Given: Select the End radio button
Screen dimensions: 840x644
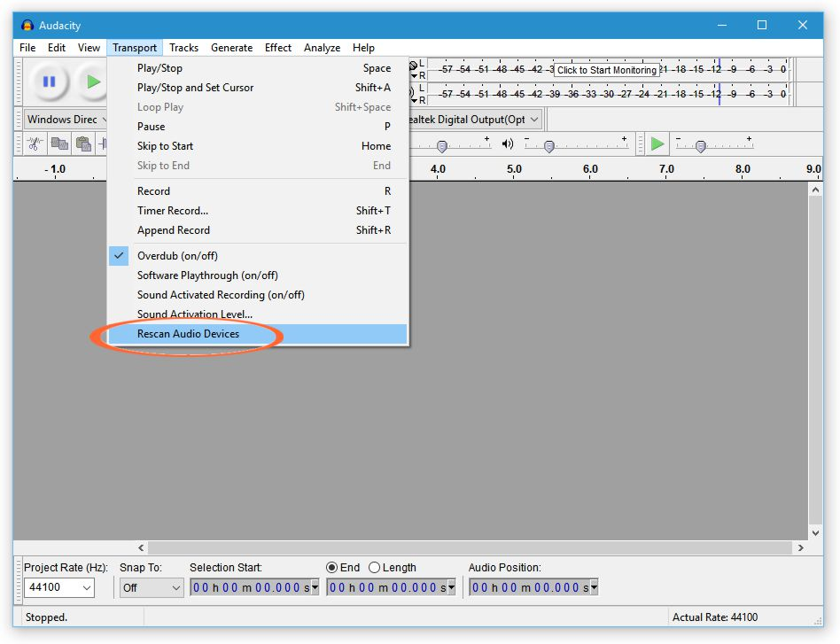Looking at the screenshot, I should point(331,568).
